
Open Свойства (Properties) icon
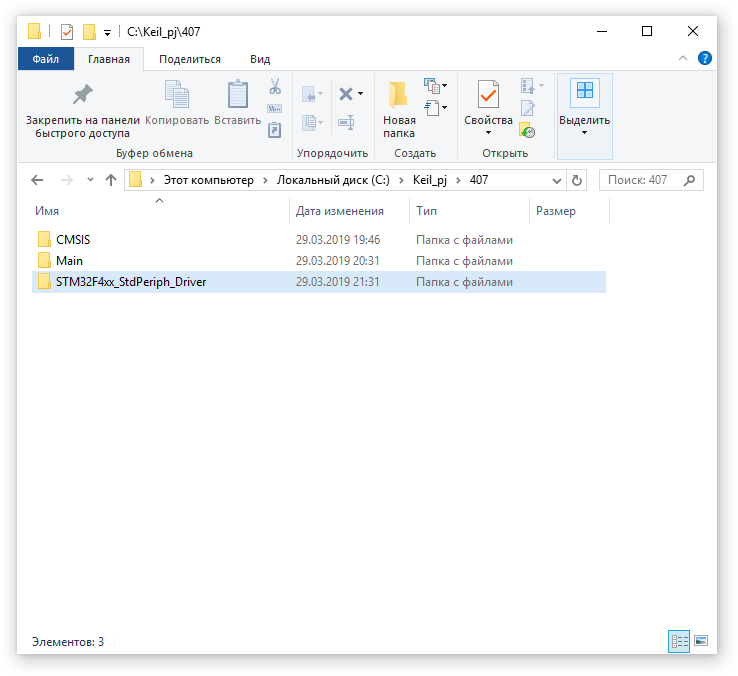pos(488,94)
